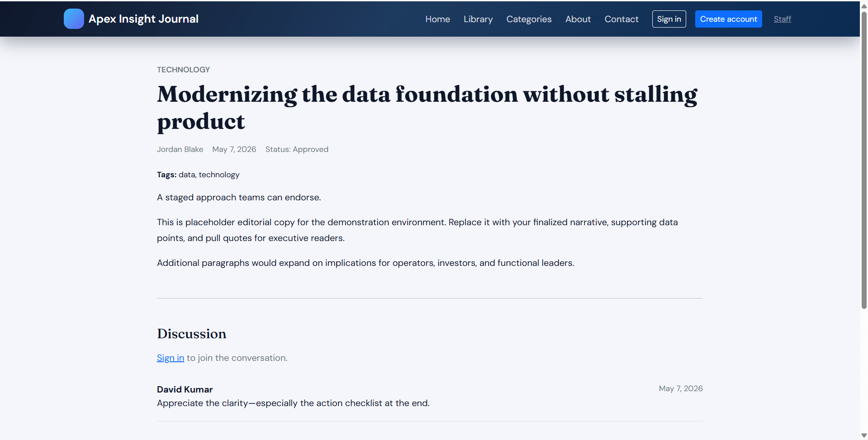Open the About page
868x440 pixels.
(578, 19)
